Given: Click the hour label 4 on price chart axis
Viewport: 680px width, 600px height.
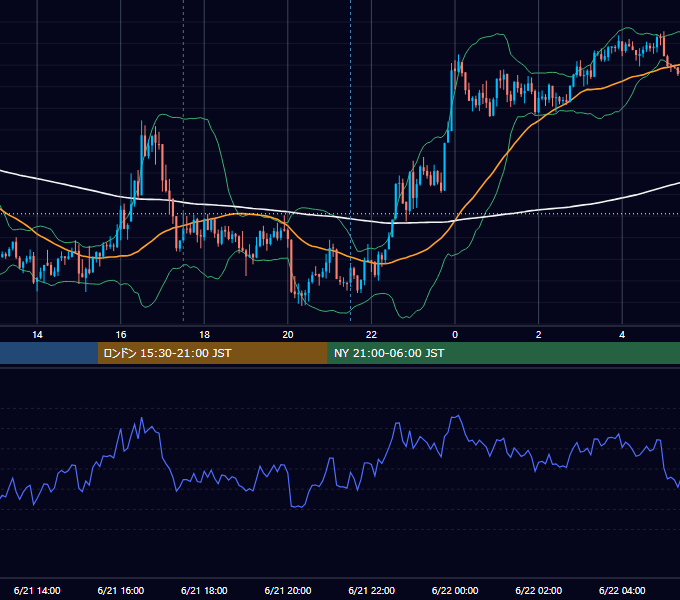Looking at the screenshot, I should click(x=622, y=335).
